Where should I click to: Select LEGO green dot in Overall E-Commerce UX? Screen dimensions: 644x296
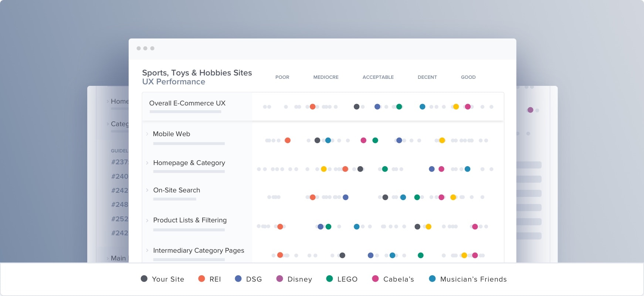[x=399, y=107]
